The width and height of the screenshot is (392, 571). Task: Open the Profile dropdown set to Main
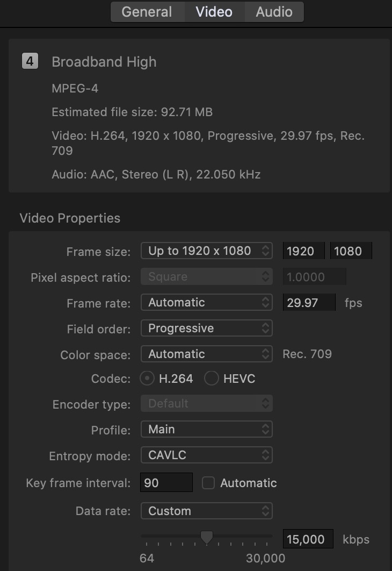point(206,429)
